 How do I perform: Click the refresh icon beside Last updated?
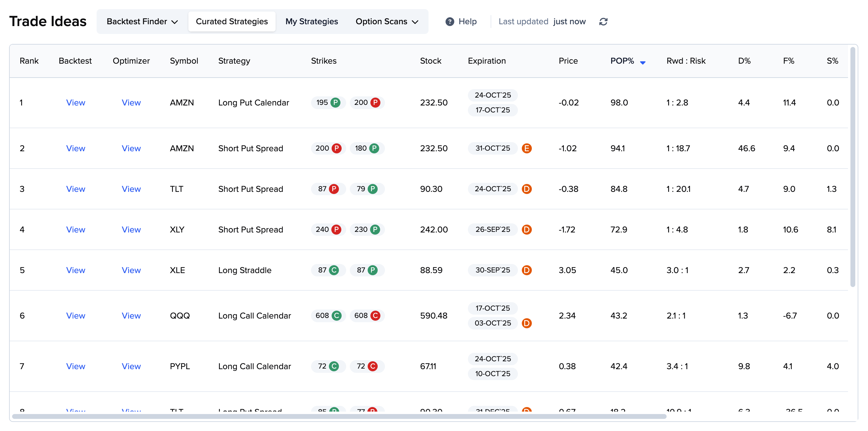pyautogui.click(x=603, y=22)
